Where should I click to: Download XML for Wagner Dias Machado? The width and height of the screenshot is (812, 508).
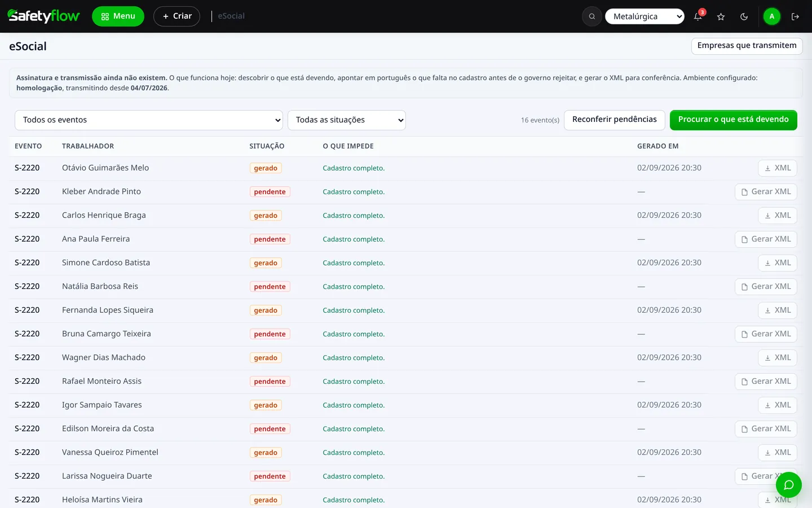pyautogui.click(x=777, y=358)
